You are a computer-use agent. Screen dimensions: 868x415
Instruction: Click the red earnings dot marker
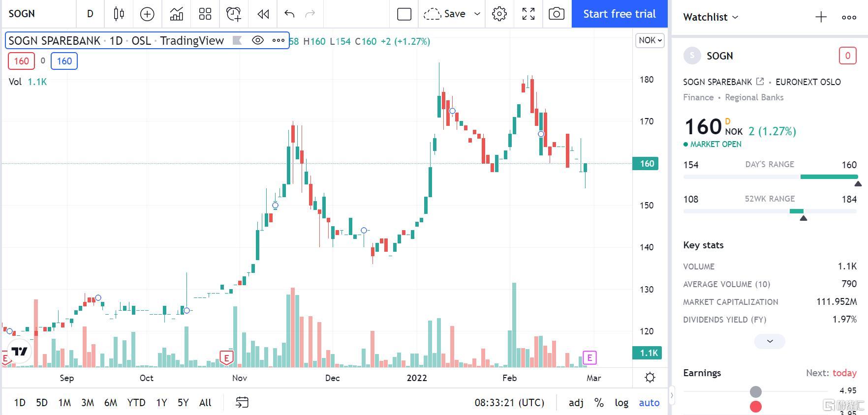(756, 407)
